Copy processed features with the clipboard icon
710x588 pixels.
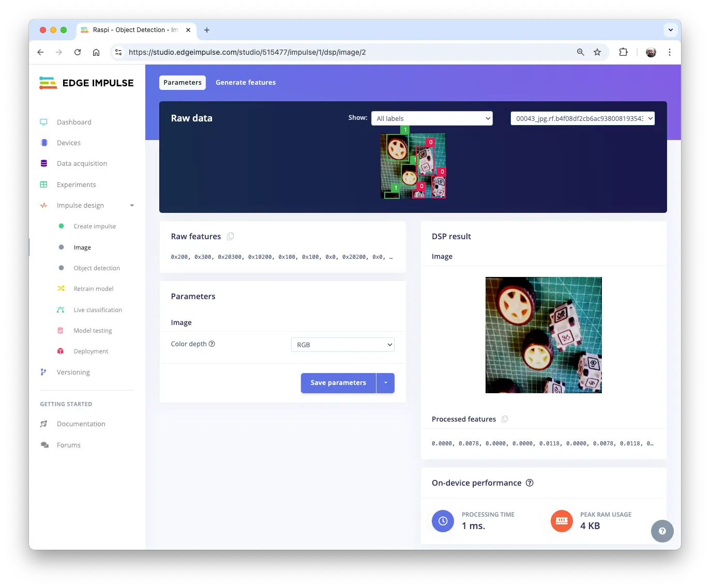pyautogui.click(x=505, y=419)
